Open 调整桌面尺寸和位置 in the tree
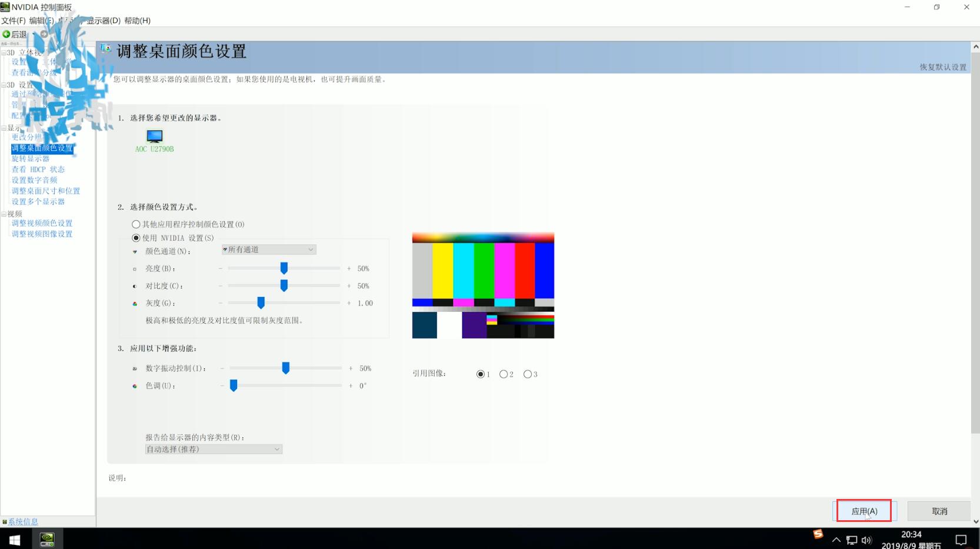This screenshot has width=980, height=549. (46, 191)
